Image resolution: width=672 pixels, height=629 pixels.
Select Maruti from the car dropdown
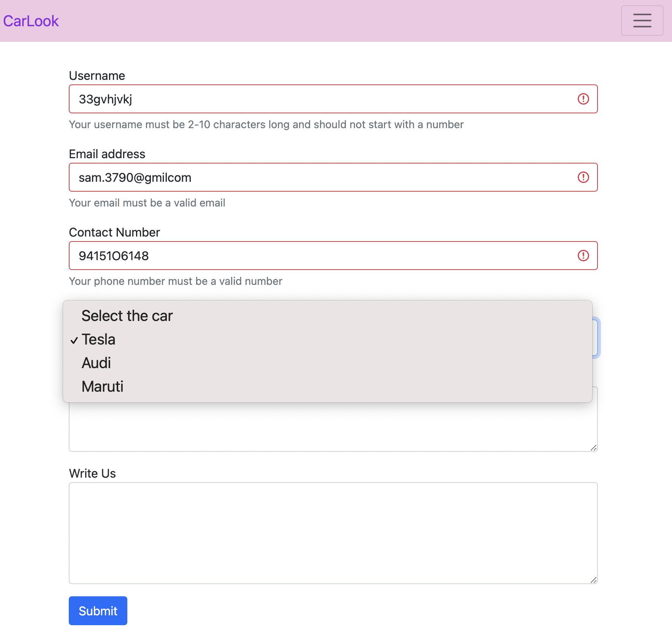click(102, 386)
